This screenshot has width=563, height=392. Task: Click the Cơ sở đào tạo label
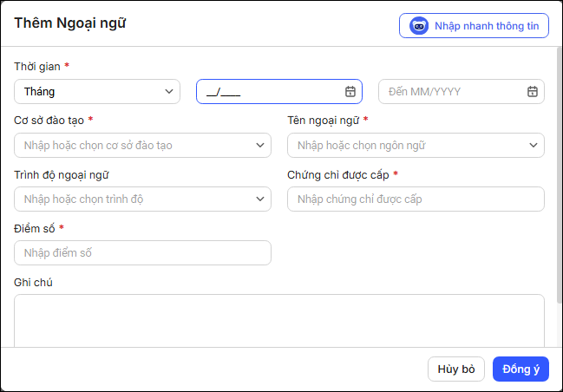tap(49, 121)
